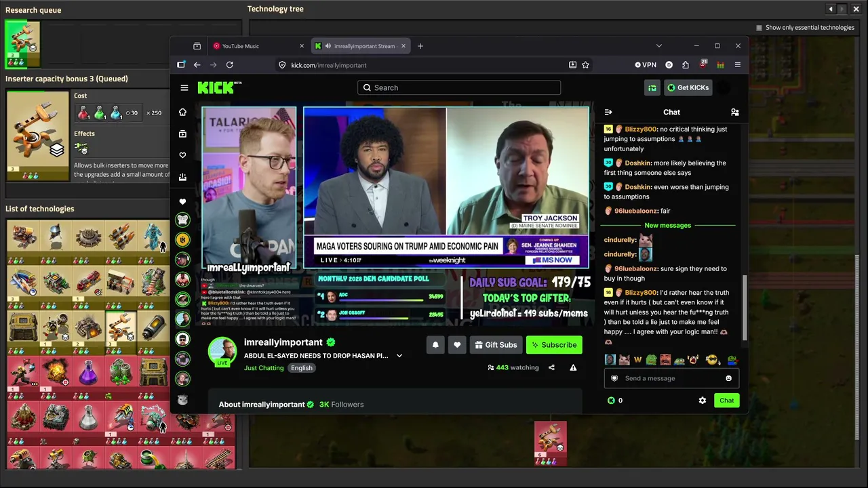
Task: Close the YouTube Music tab
Action: [302, 46]
